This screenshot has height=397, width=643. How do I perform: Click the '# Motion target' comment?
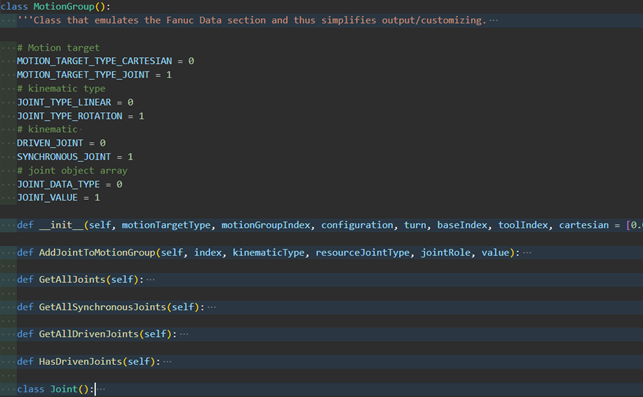pos(58,48)
